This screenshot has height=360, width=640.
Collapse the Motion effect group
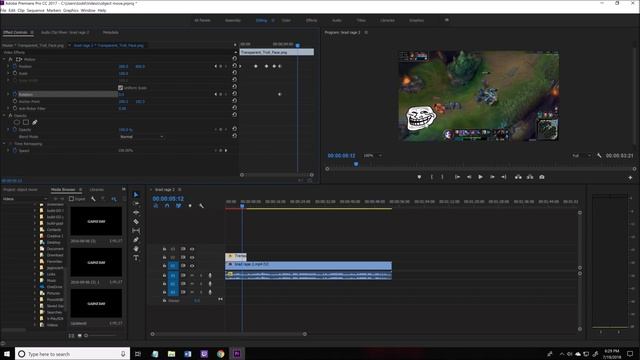(4, 59)
